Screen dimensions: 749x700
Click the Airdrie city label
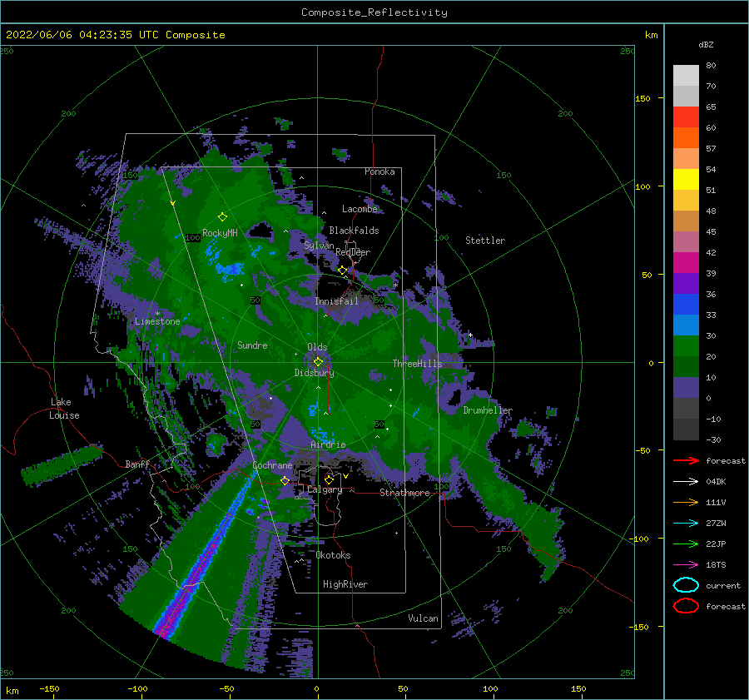[x=328, y=444]
